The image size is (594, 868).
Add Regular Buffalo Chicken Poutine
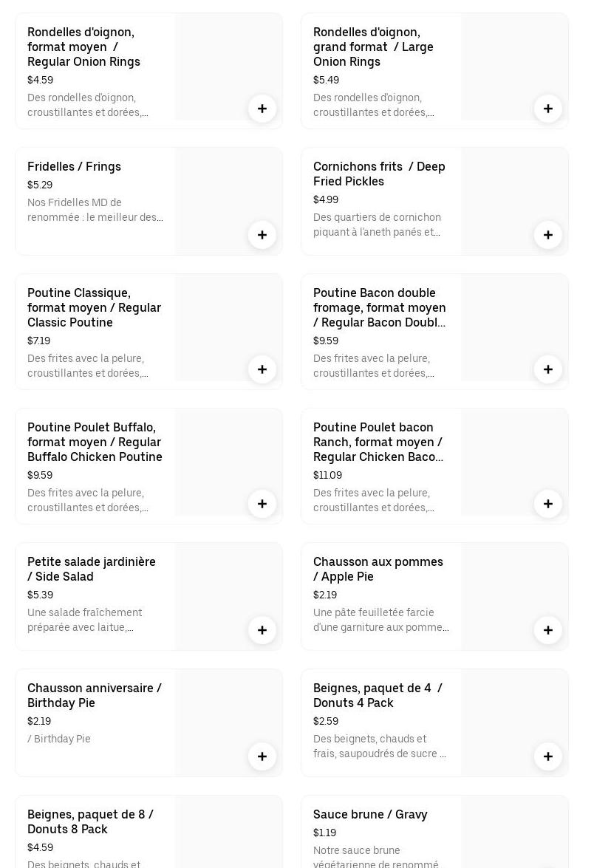pyautogui.click(x=262, y=504)
